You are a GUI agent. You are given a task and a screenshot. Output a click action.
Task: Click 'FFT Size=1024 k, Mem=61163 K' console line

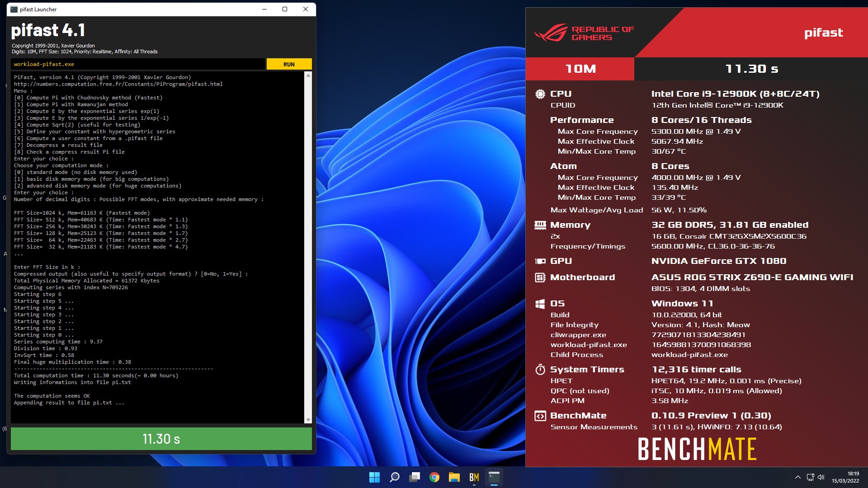pos(82,213)
